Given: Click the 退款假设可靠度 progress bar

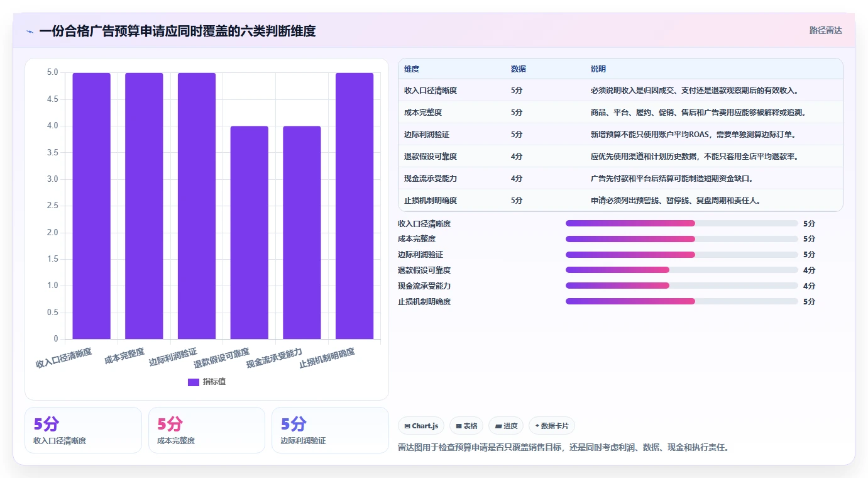Looking at the screenshot, I should click(682, 270).
